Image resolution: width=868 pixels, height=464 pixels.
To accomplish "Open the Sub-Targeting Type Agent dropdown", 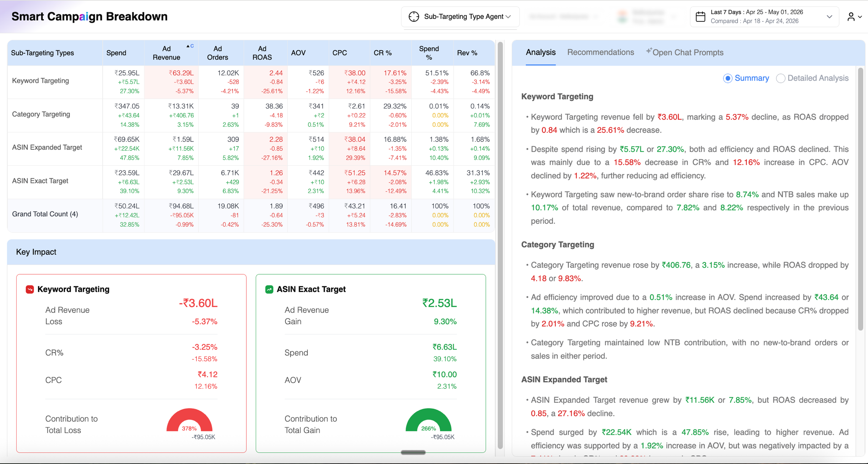I will click(460, 17).
